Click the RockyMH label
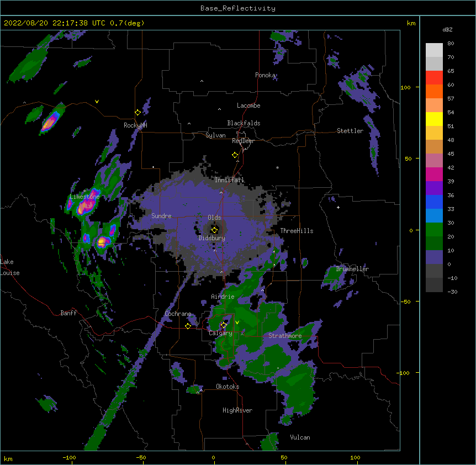476x465 pixels. pyautogui.click(x=135, y=125)
